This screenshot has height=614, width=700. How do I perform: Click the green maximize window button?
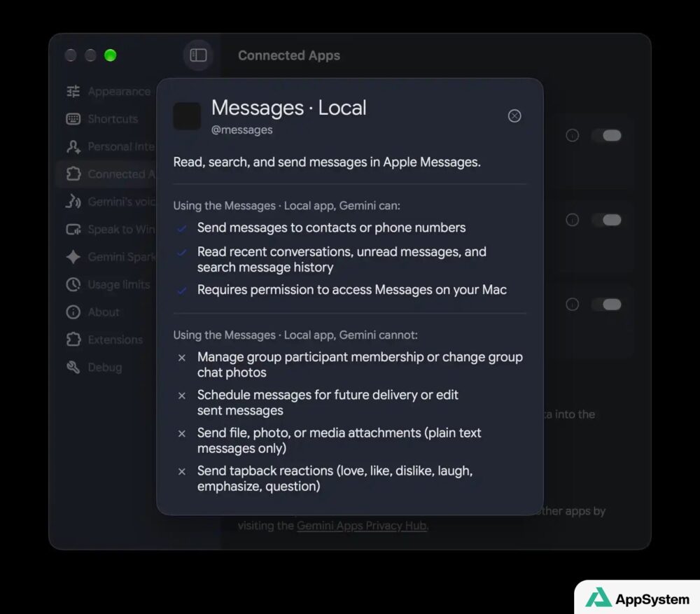pos(111,55)
